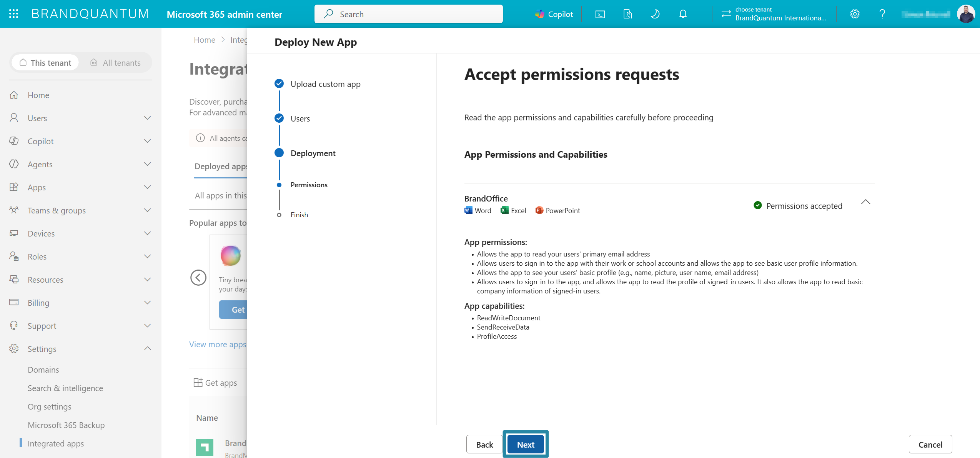Click the PowerPoint icon under BrandOffice
Viewport: 980px width, 458px height.
pyautogui.click(x=539, y=210)
